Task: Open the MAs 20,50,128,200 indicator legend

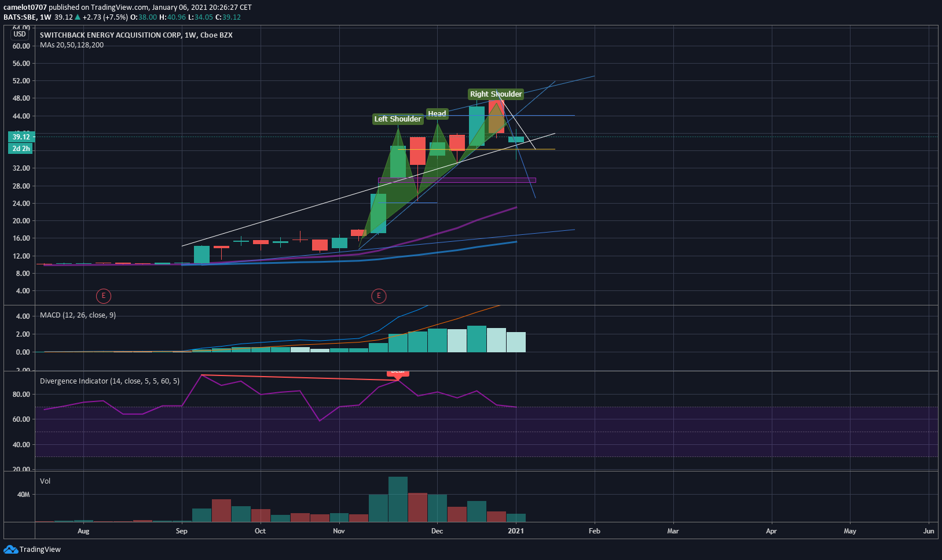Action: pyautogui.click(x=72, y=45)
